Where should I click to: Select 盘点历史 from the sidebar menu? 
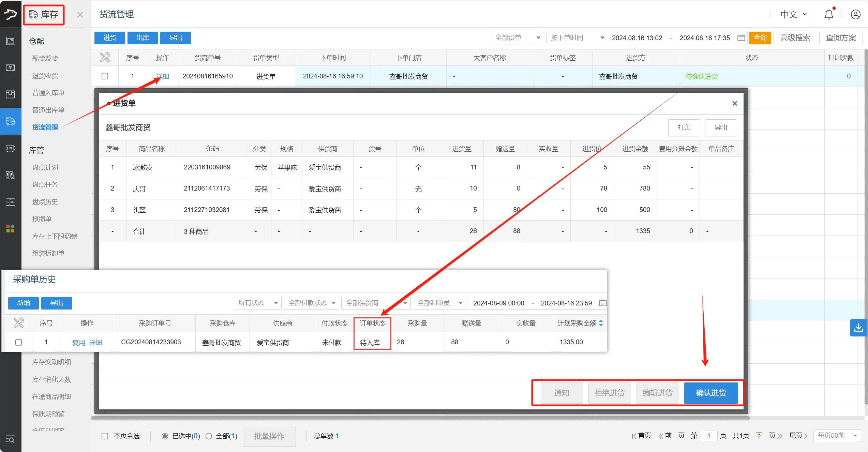(x=44, y=201)
